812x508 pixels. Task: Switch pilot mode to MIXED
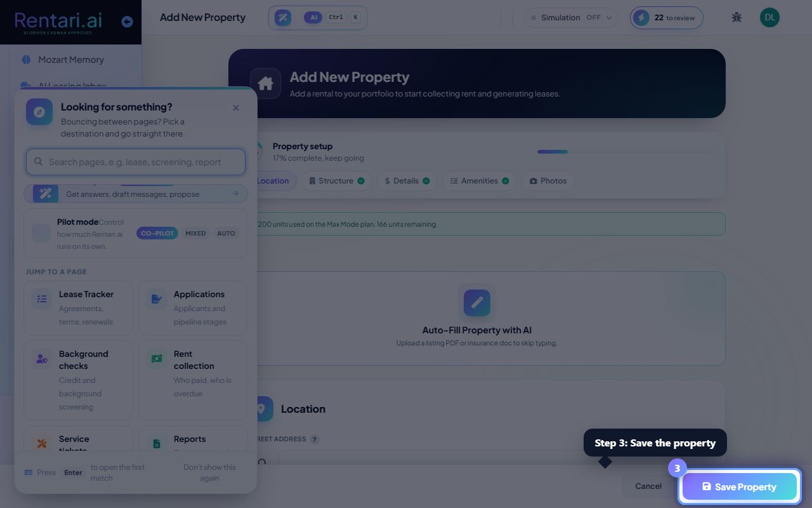195,233
